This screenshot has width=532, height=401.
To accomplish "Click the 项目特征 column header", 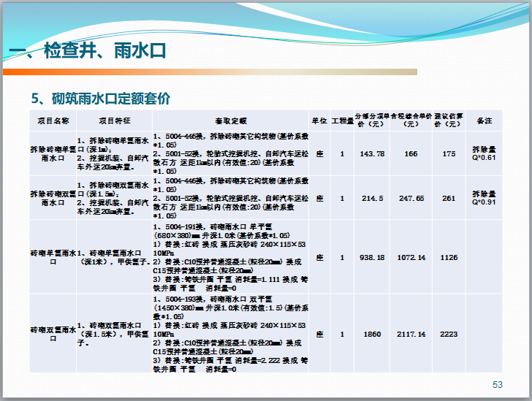I will [114, 121].
